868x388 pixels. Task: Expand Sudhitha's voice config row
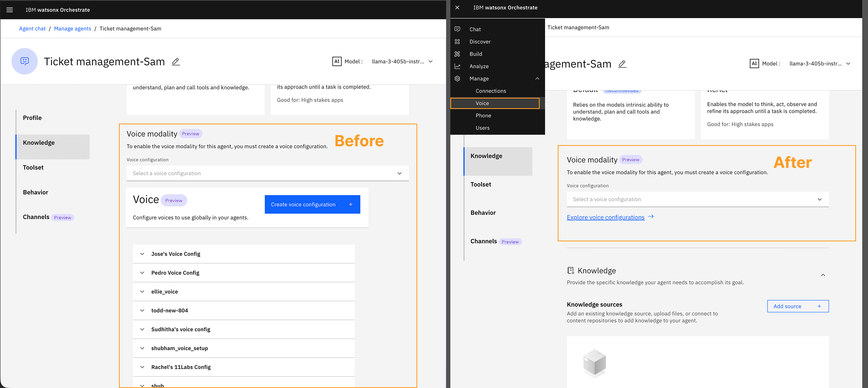tap(142, 329)
